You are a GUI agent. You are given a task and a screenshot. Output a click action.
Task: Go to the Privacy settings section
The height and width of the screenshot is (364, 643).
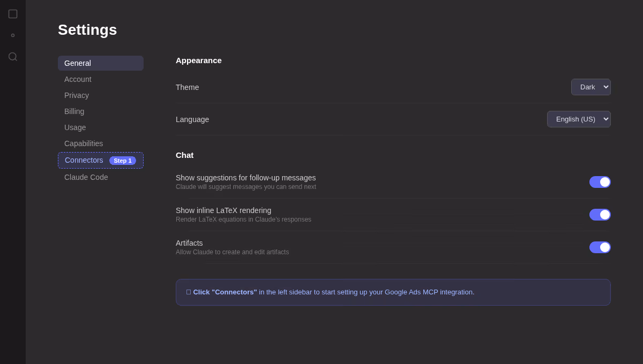click(x=101, y=95)
